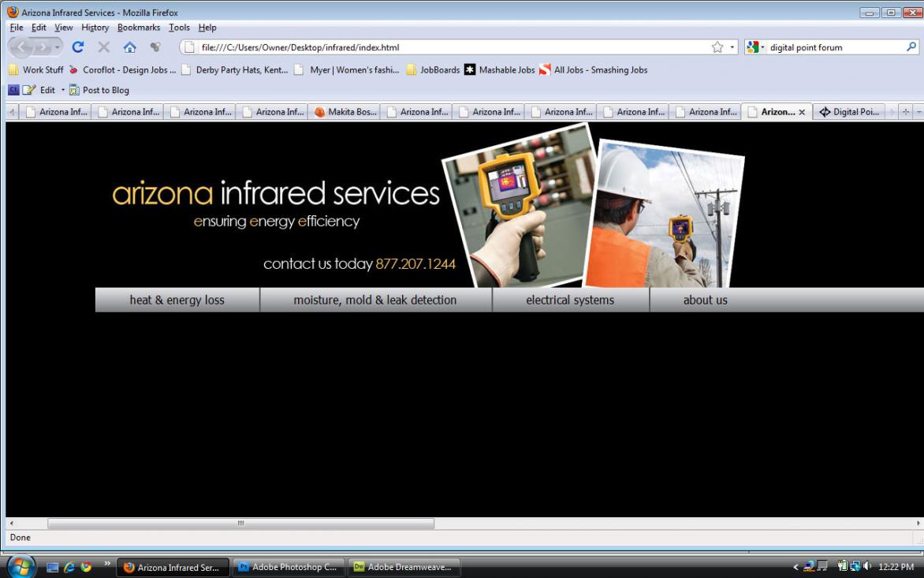
Task: Switch to the Makita Bos... tab
Action: (345, 111)
